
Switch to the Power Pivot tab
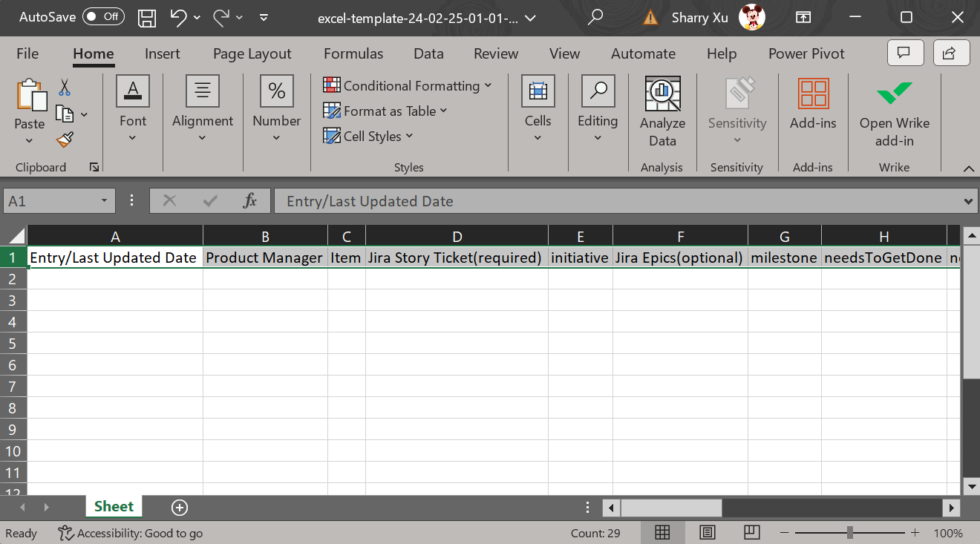point(806,53)
